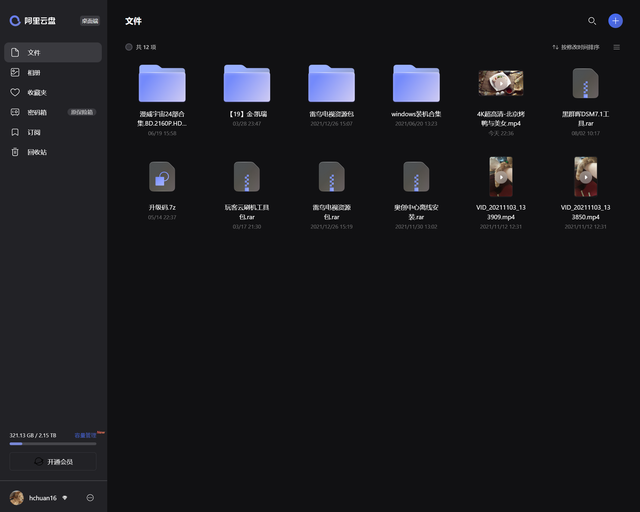Open the 收藏夹 (Favorites) sidebar section
Viewport: 640px width, 512px height.
click(x=53, y=92)
